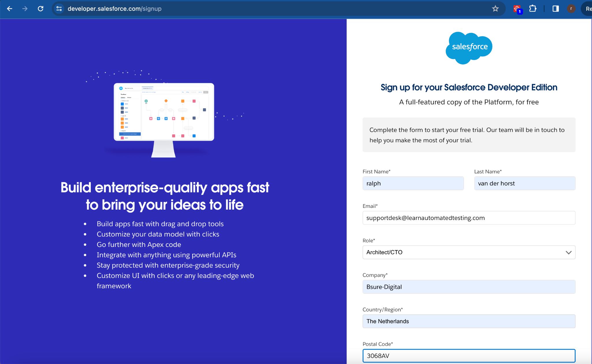
Task: Click 'Stay protected with enterprise-grade security'
Action: point(168,265)
